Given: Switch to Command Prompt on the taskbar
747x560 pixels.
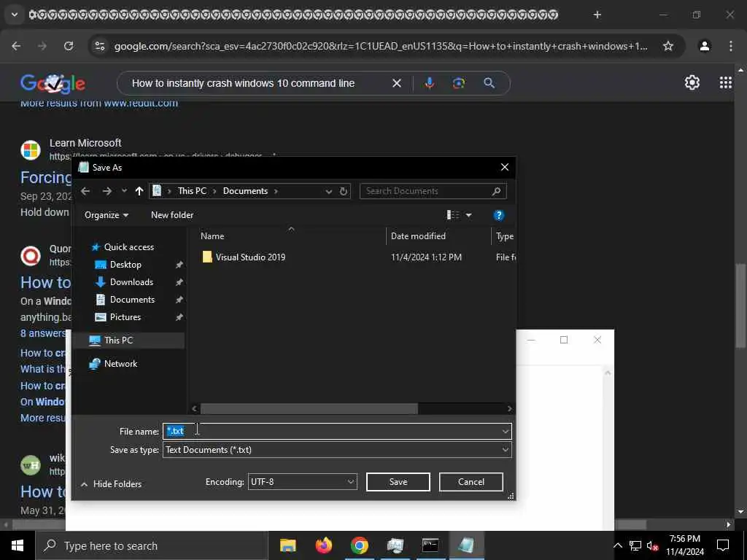Looking at the screenshot, I should 430,545.
